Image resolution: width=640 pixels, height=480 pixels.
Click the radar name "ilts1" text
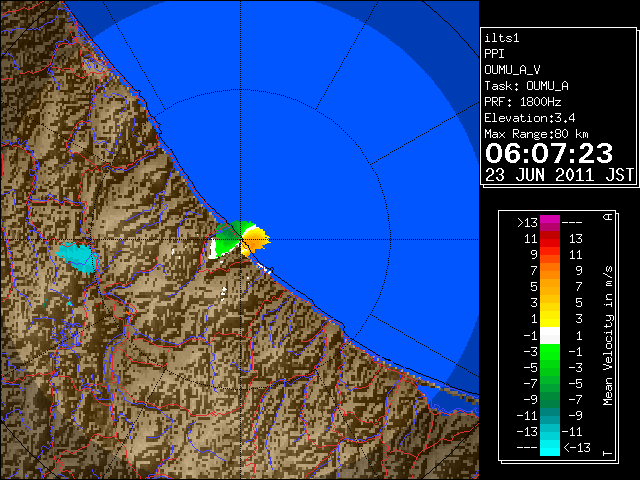coord(502,38)
